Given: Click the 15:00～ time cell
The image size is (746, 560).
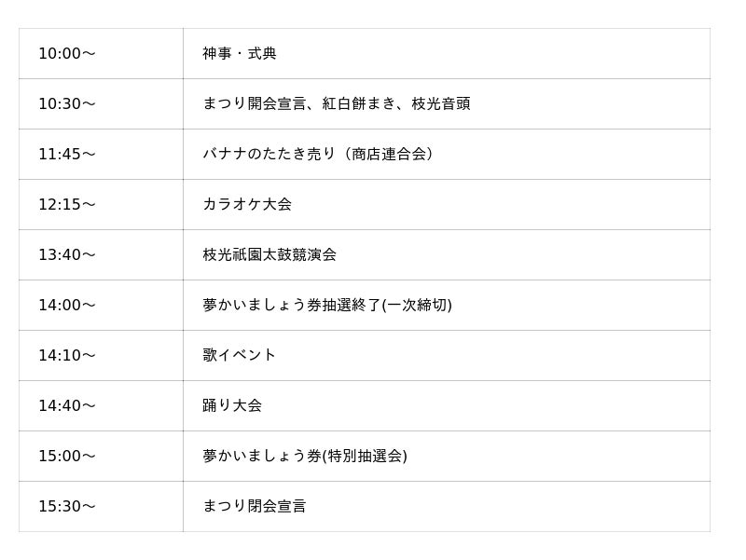Looking at the screenshot, I should pyautogui.click(x=67, y=457).
